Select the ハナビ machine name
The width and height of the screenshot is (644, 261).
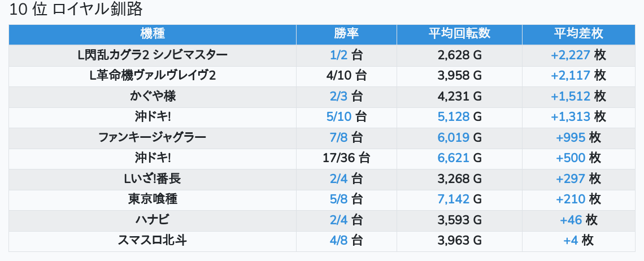click(x=153, y=220)
